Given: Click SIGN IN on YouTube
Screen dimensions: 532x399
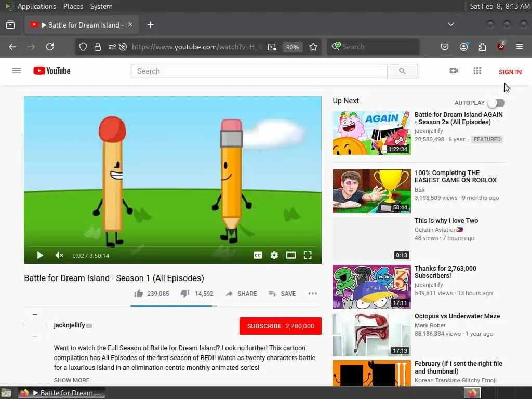Looking at the screenshot, I should [510, 72].
